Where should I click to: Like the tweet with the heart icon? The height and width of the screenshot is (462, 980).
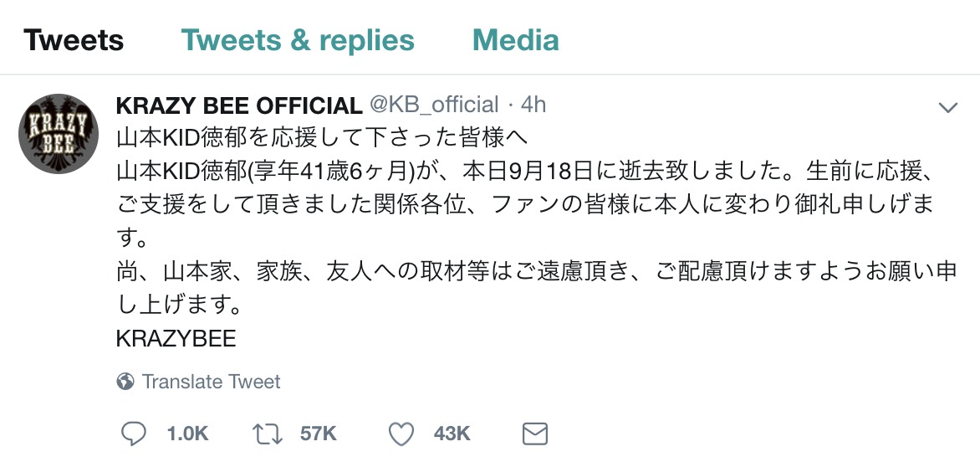(402, 434)
